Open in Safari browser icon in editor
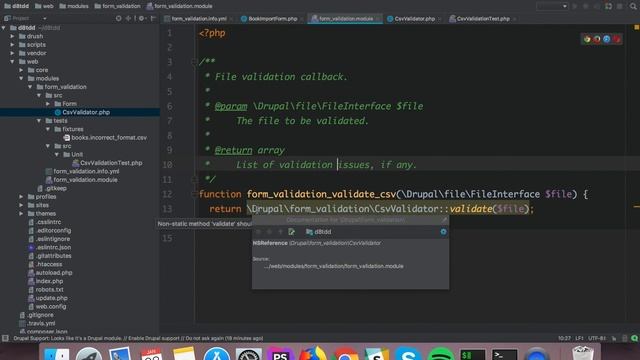The image size is (640, 360). [x=607, y=39]
